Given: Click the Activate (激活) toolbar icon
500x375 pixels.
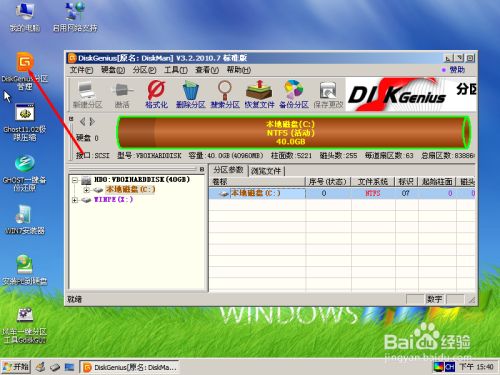Looking at the screenshot, I should click(x=122, y=95).
